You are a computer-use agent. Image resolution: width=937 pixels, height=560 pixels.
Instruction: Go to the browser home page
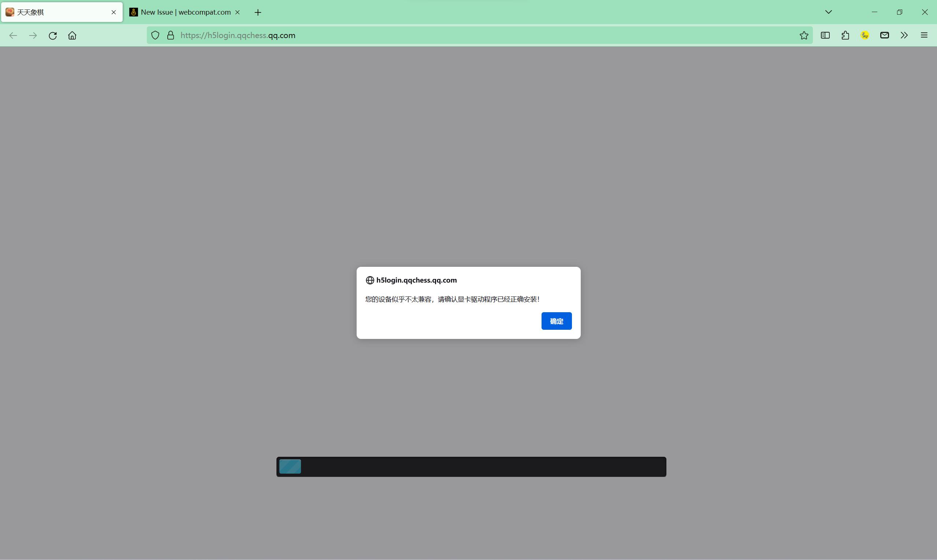[x=72, y=35]
